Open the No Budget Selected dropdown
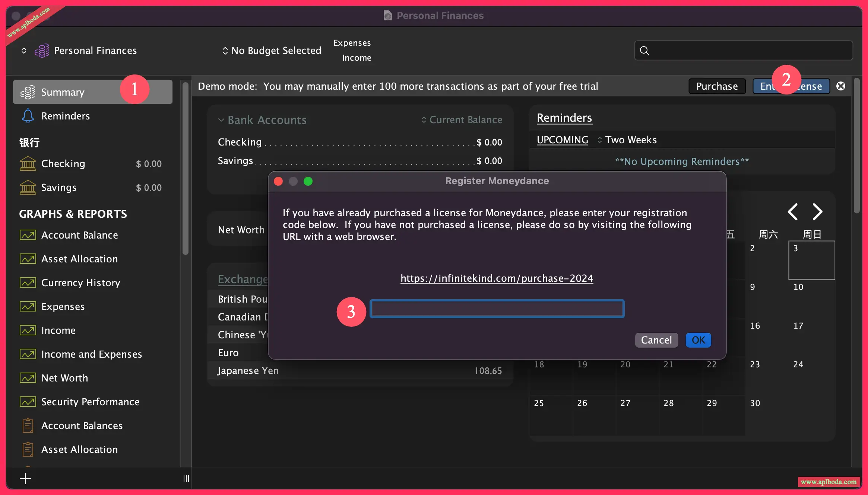 272,51
